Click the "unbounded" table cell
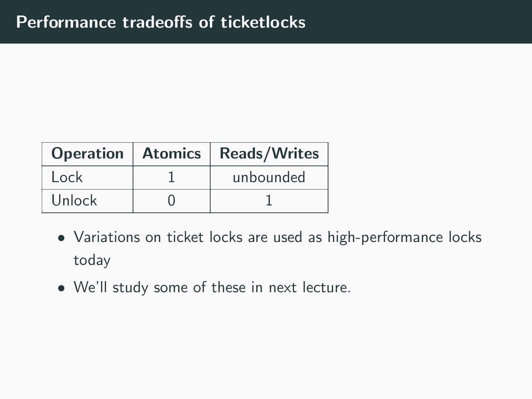 click(269, 177)
